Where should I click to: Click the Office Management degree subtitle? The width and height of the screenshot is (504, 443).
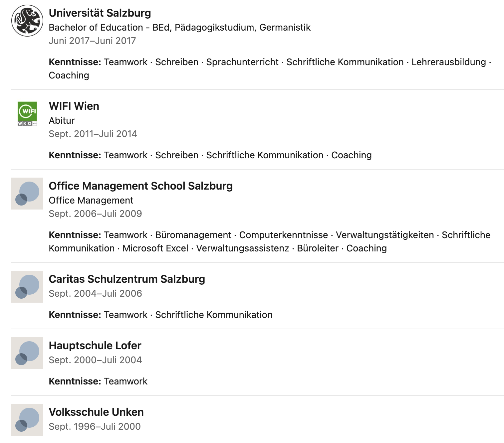tap(91, 200)
